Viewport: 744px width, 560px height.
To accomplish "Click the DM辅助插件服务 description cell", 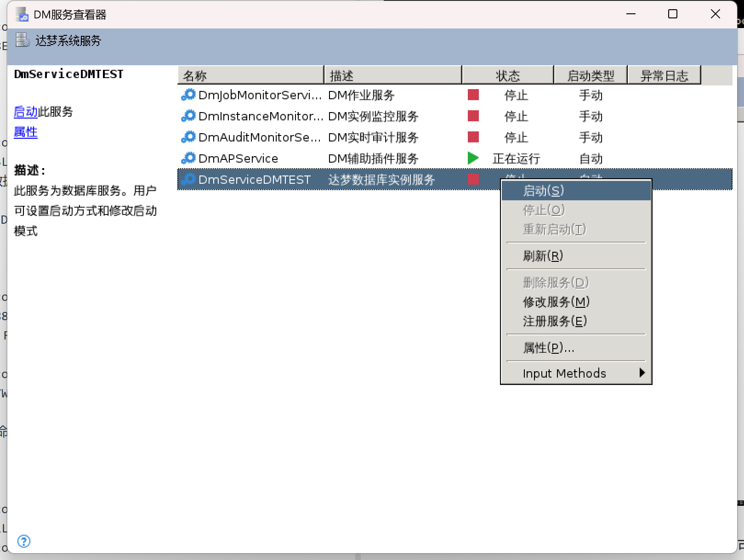I will tap(373, 158).
